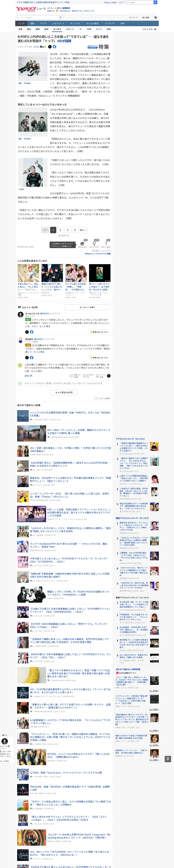The width and height of the screenshot is (174, 868).
Task: Open the banana storage tips article link
Action: [x=78, y=673]
